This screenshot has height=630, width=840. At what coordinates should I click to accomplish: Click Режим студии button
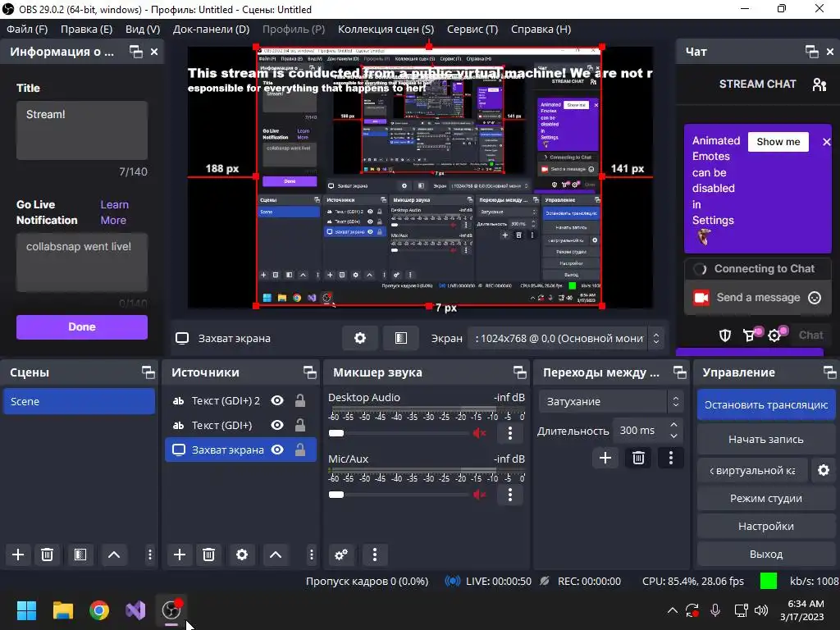[766, 498]
